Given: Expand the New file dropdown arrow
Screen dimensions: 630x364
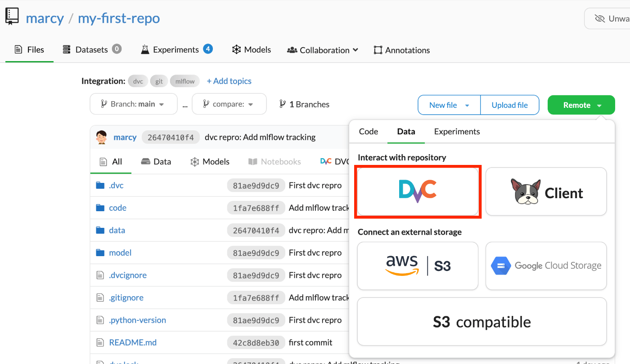Looking at the screenshot, I should click(x=467, y=105).
